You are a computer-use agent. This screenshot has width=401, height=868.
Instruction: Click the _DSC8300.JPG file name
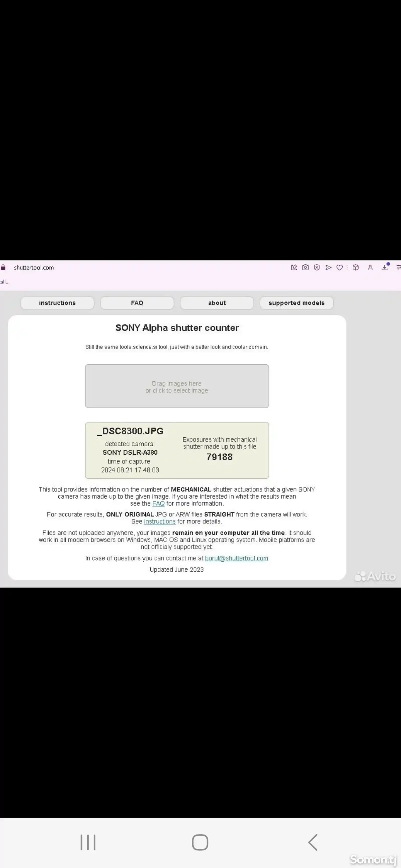[130, 431]
